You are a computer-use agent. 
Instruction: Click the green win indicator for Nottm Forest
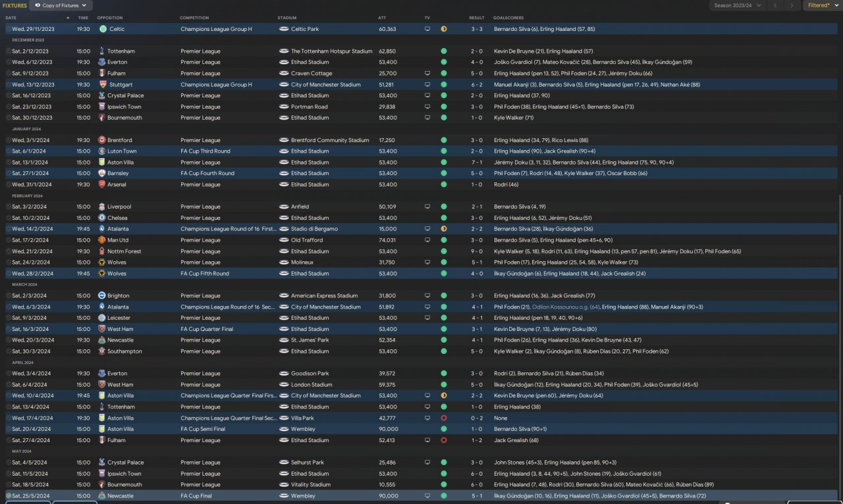coord(444,251)
